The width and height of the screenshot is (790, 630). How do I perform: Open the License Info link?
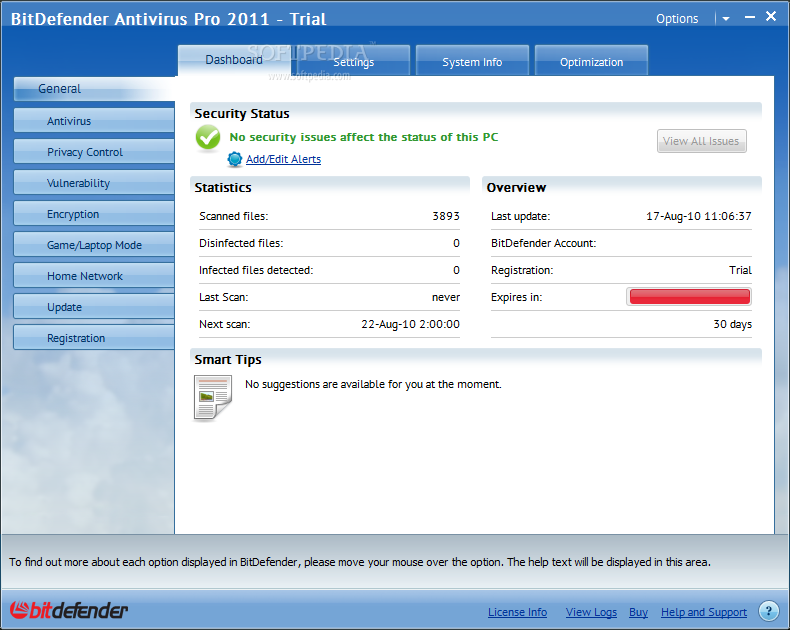point(517,612)
